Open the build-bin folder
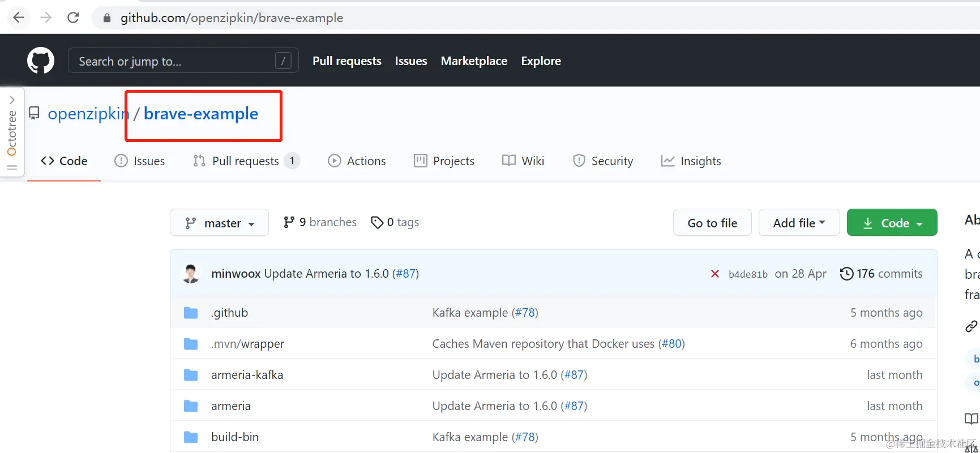This screenshot has height=453, width=980. (235, 437)
